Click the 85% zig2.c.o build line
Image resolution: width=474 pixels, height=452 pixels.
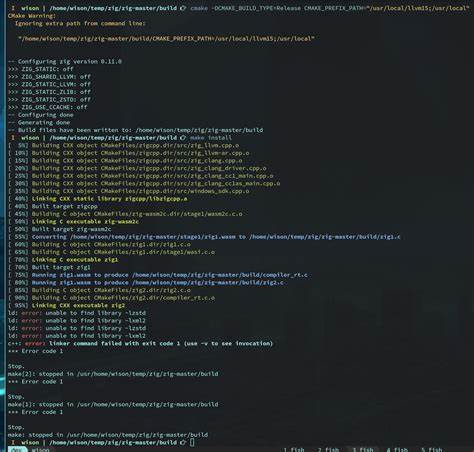[100, 290]
